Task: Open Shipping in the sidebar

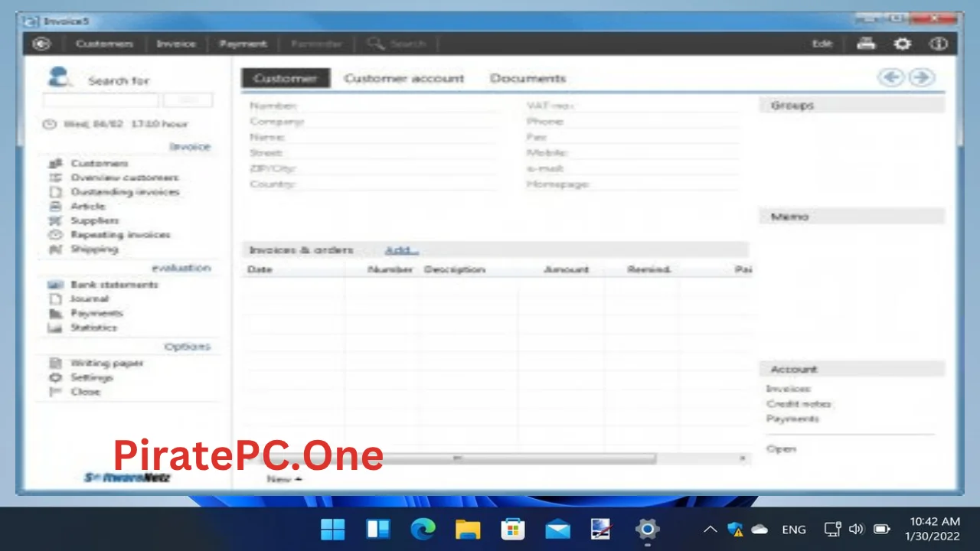Action: pos(94,249)
